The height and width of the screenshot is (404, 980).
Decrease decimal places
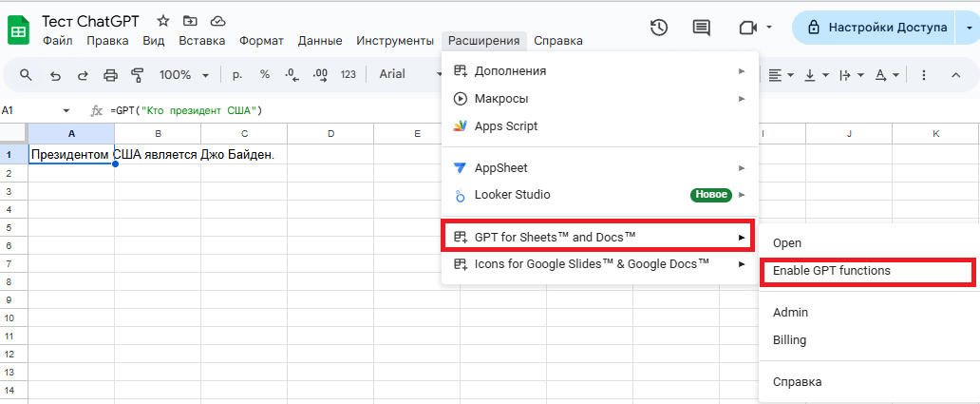pos(292,75)
